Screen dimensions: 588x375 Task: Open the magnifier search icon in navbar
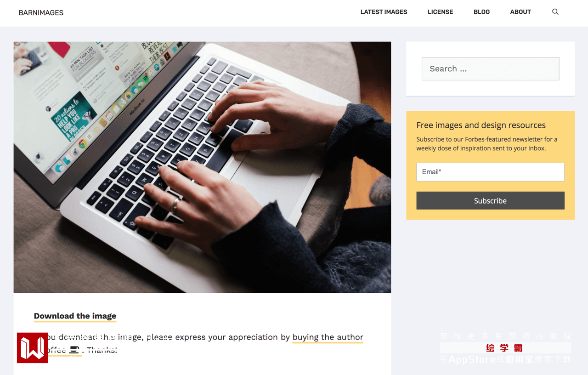(x=555, y=12)
